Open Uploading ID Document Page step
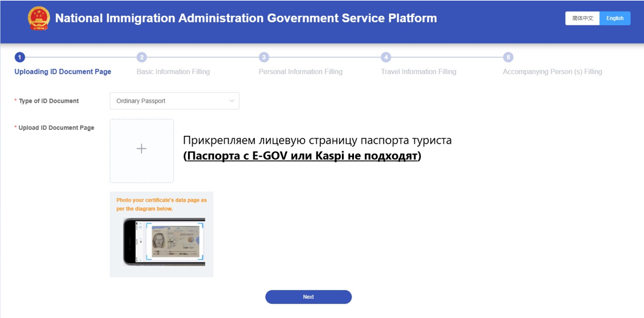Image resolution: width=644 pixels, height=318 pixels. [63, 72]
